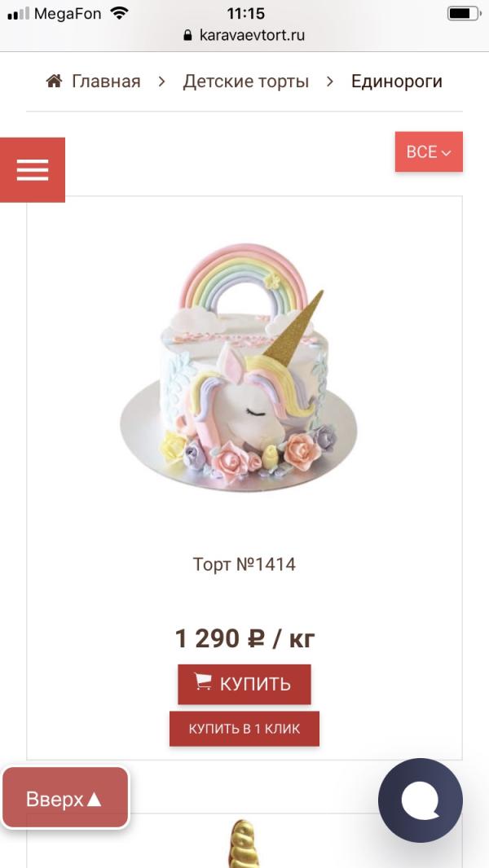The width and height of the screenshot is (489, 868).
Task: Tap the battery icon in status bar
Action: pos(464,13)
